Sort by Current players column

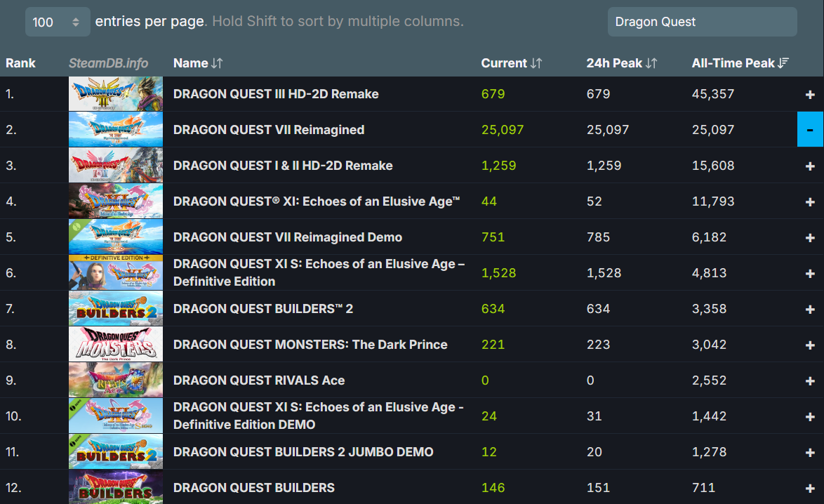point(511,63)
